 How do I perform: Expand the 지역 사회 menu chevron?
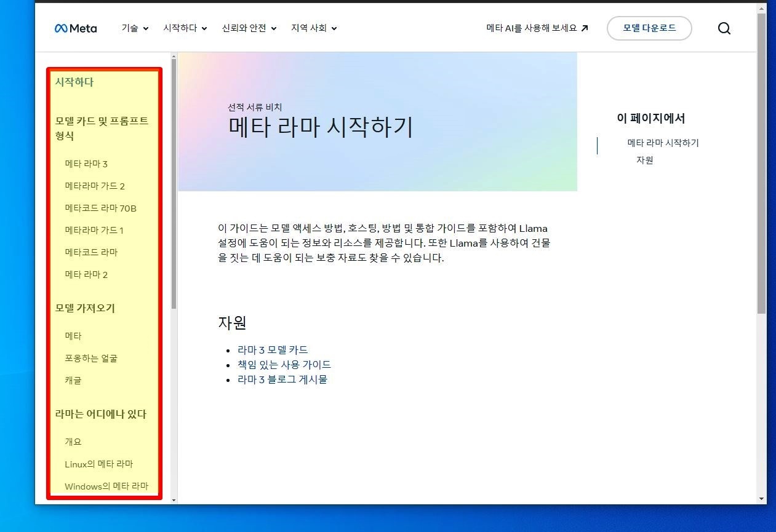(334, 28)
